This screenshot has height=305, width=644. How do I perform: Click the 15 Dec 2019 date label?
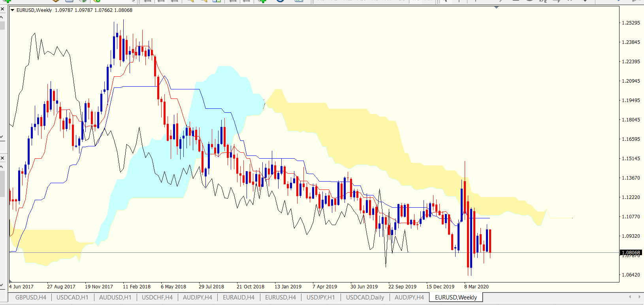point(441,287)
